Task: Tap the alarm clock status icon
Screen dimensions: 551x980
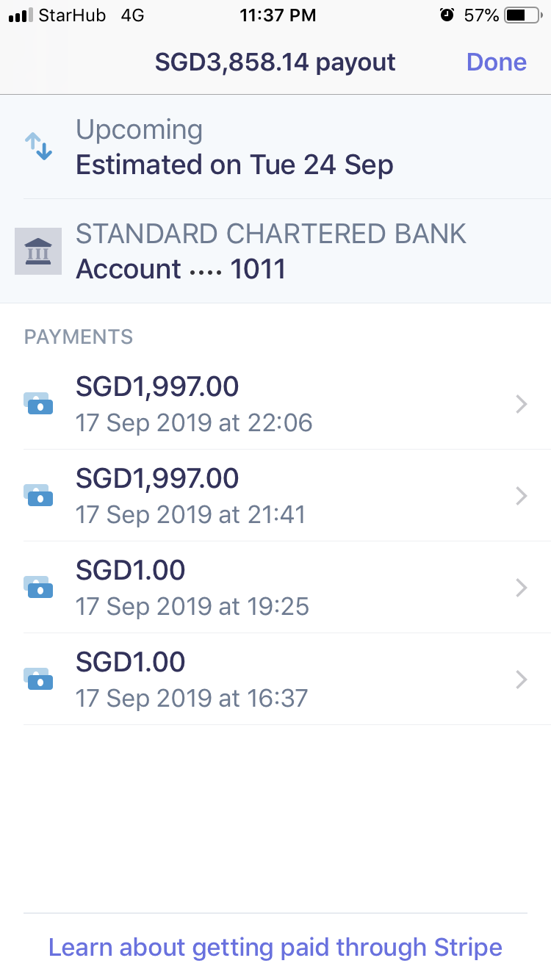Action: (x=447, y=15)
